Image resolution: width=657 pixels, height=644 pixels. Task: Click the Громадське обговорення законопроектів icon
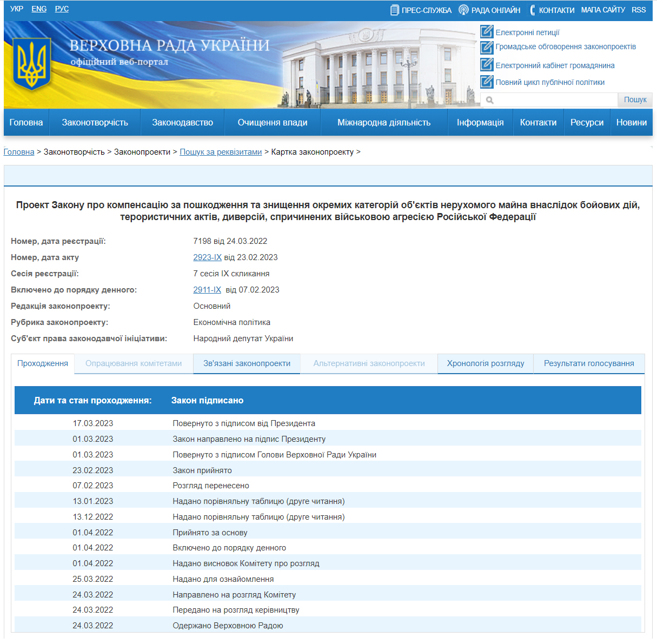click(x=487, y=47)
